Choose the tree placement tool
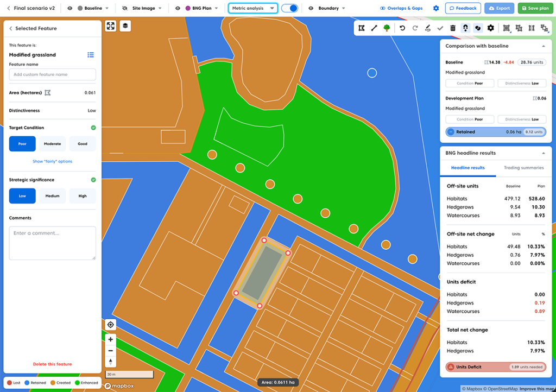The image size is (556, 392). tap(387, 28)
